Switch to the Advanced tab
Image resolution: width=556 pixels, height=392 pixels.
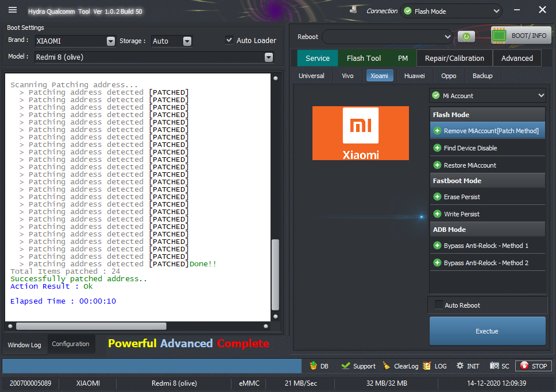coord(516,58)
